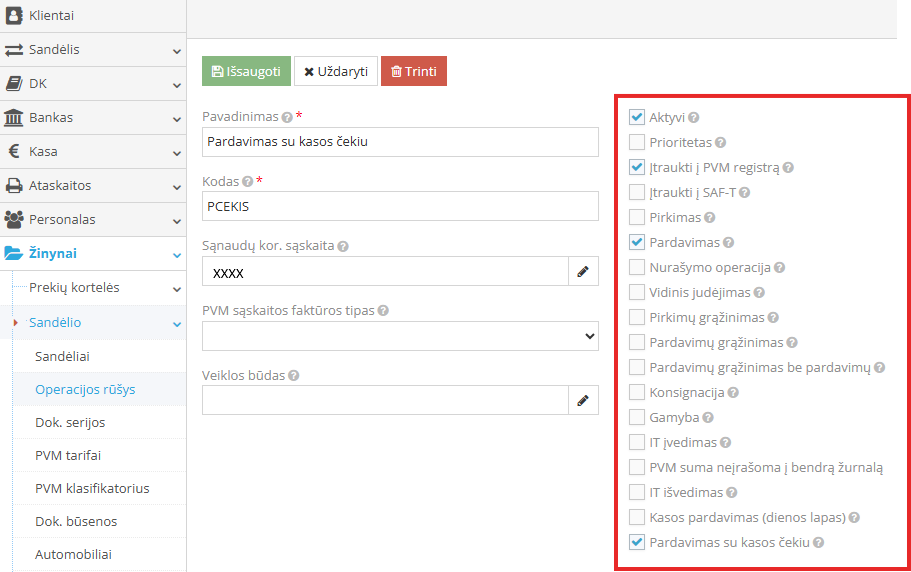Show help for Pardavimas su kasos čekiu checkbox
Screen dimensions: 911x572
(818, 543)
